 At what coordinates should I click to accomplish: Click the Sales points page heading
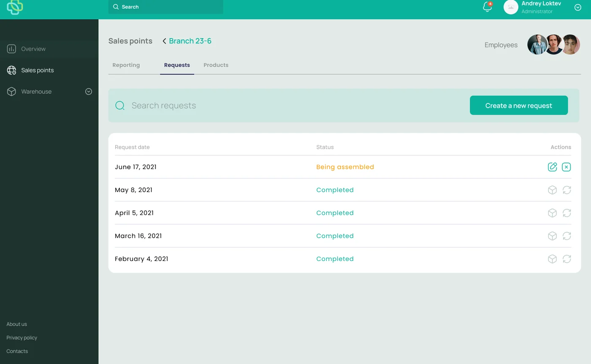130,41
